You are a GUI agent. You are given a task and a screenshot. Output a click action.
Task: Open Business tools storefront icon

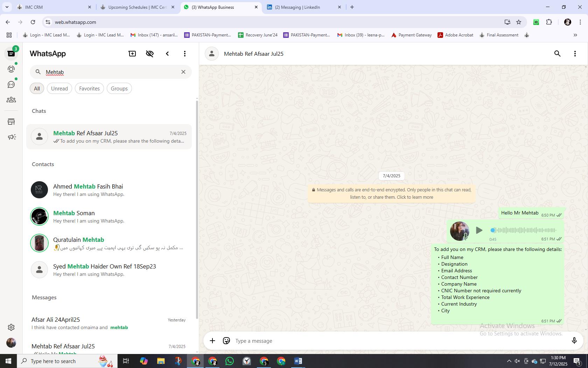11,122
